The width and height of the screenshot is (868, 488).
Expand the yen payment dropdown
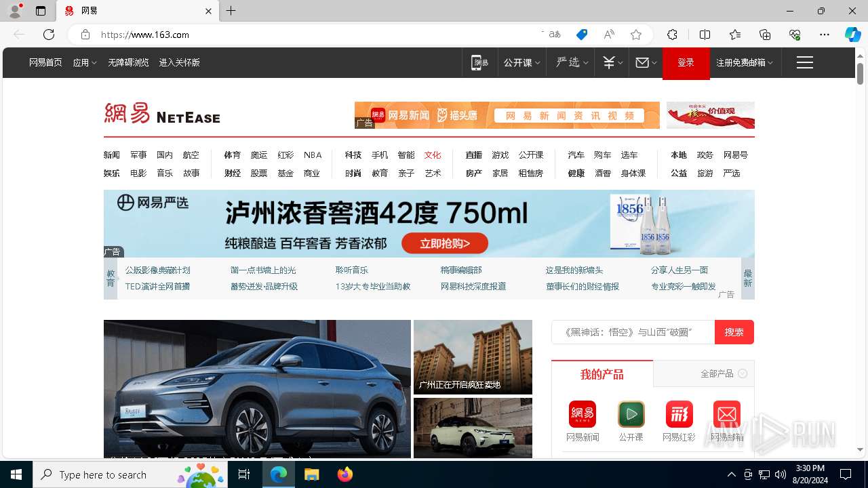(x=612, y=62)
